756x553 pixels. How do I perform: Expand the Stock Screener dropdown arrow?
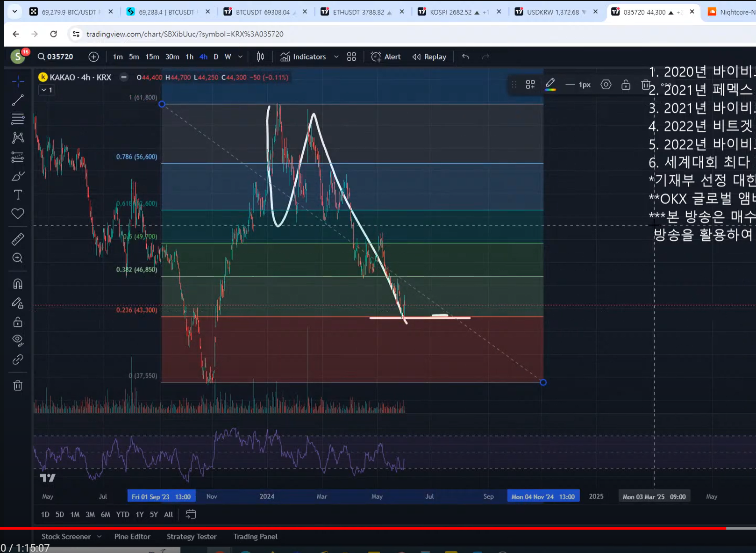coord(99,537)
